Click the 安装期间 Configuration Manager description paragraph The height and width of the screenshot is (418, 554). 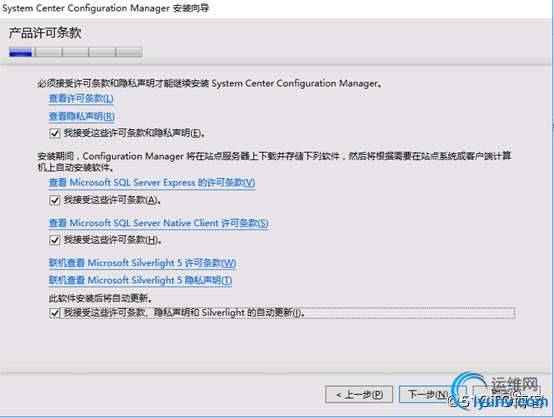tap(274, 161)
